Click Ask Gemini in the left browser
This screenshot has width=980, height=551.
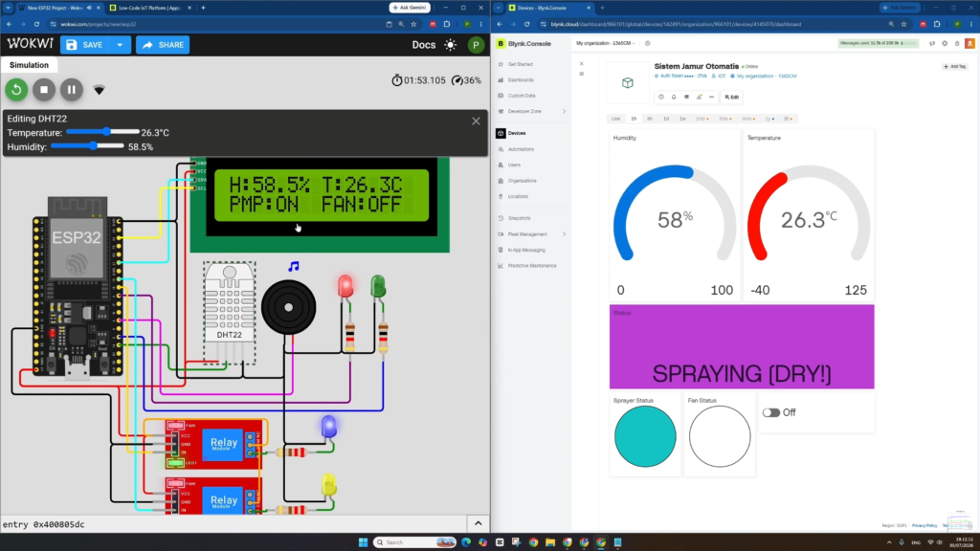point(410,8)
